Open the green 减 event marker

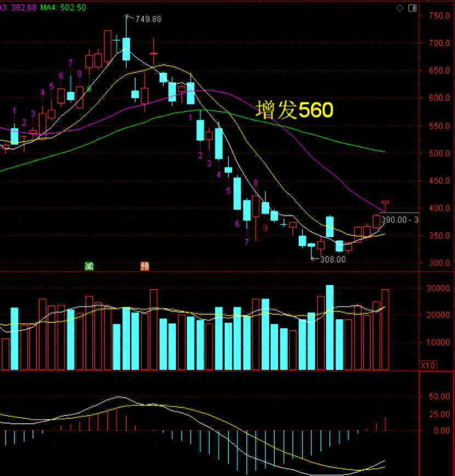89,266
